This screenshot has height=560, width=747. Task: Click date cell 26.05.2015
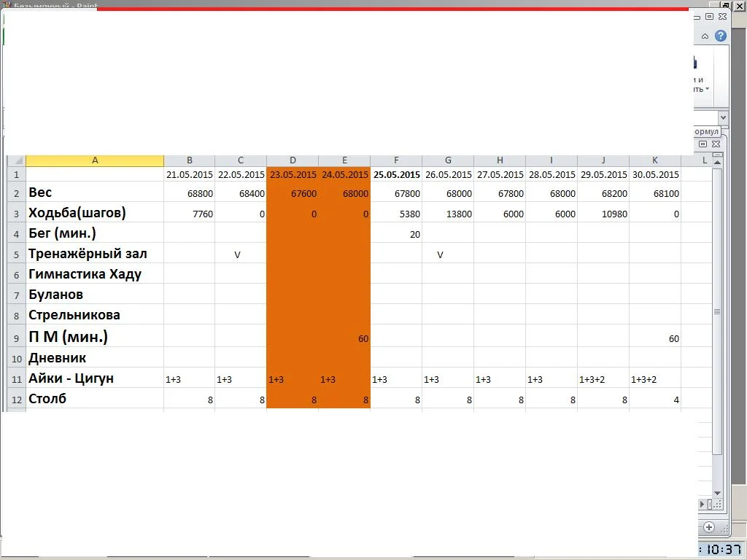[449, 175]
